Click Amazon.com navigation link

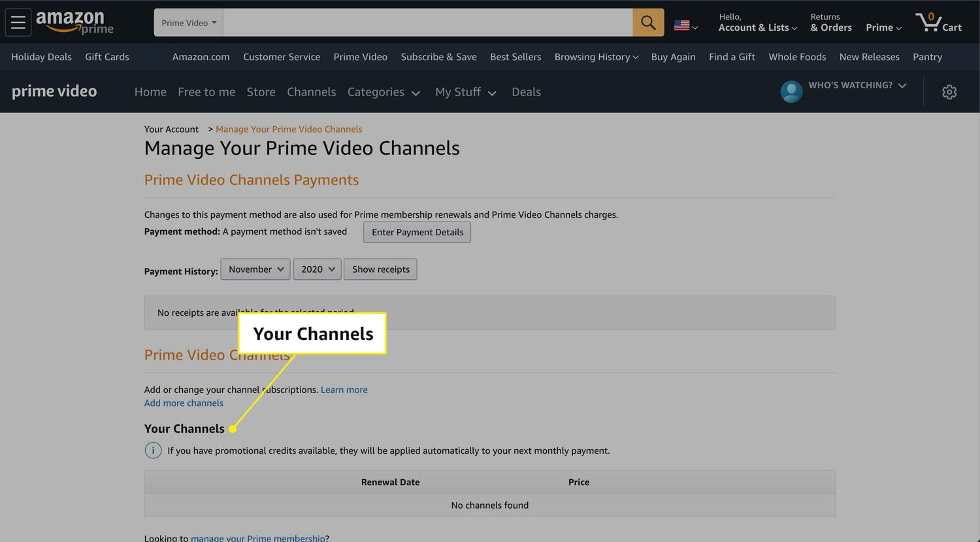(x=201, y=57)
